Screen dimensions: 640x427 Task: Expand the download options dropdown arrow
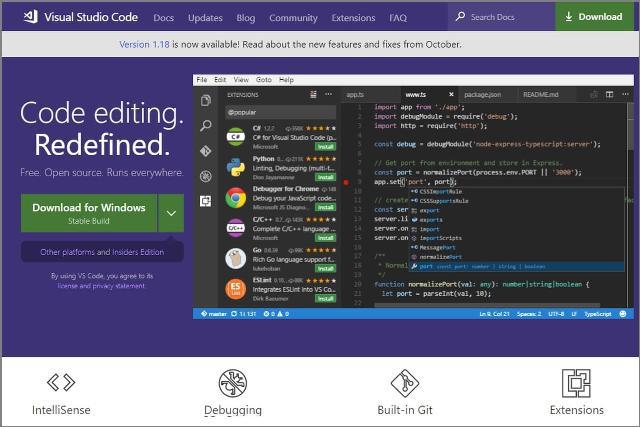[x=171, y=213]
